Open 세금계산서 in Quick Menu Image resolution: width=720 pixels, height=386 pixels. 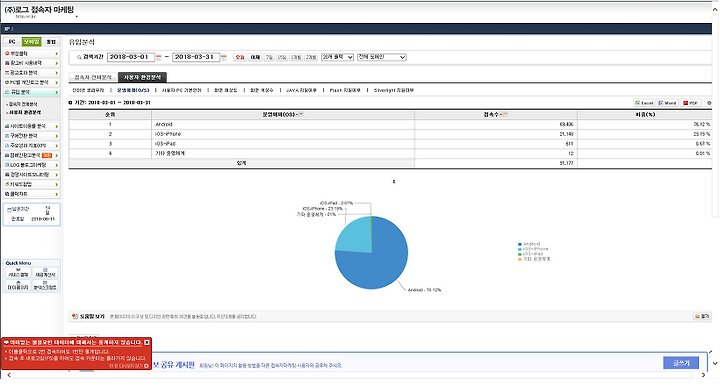[x=45, y=273]
